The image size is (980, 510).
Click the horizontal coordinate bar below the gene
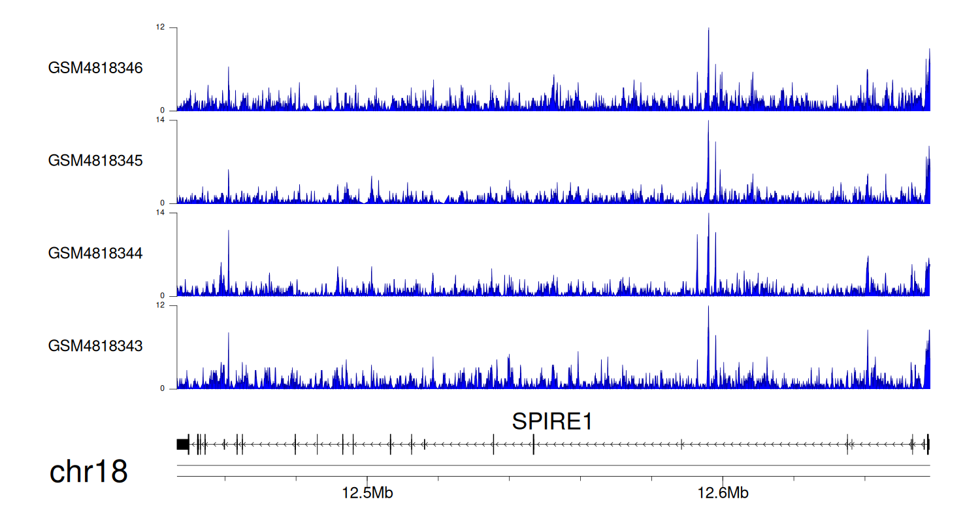point(553,466)
